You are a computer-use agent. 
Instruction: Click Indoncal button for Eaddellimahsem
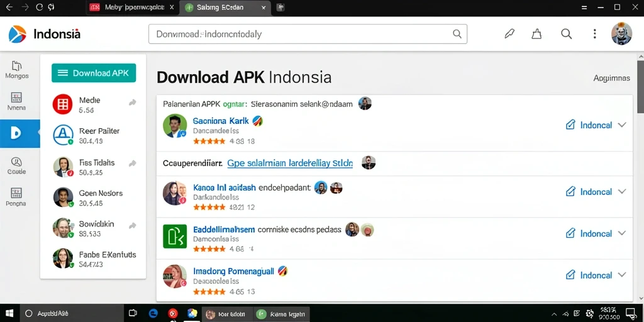click(x=589, y=233)
